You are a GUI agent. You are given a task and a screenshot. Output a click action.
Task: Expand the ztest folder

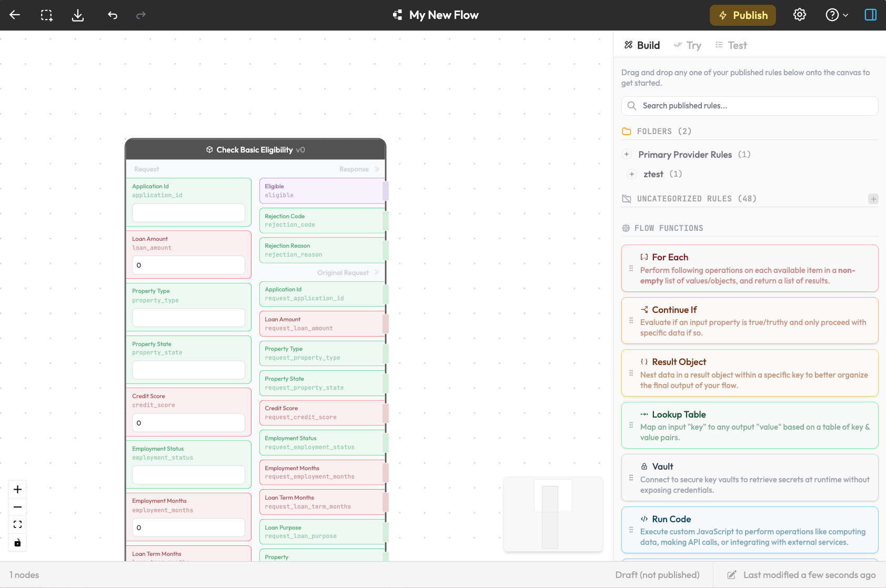[x=632, y=174]
